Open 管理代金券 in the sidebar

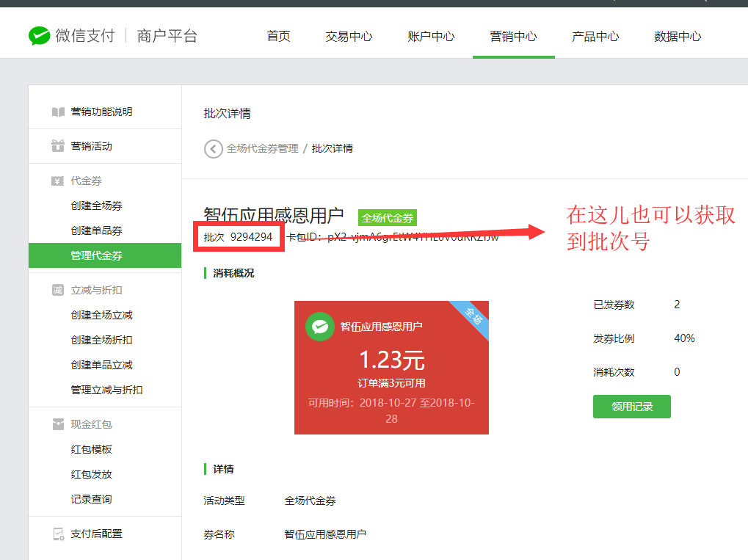click(105, 255)
